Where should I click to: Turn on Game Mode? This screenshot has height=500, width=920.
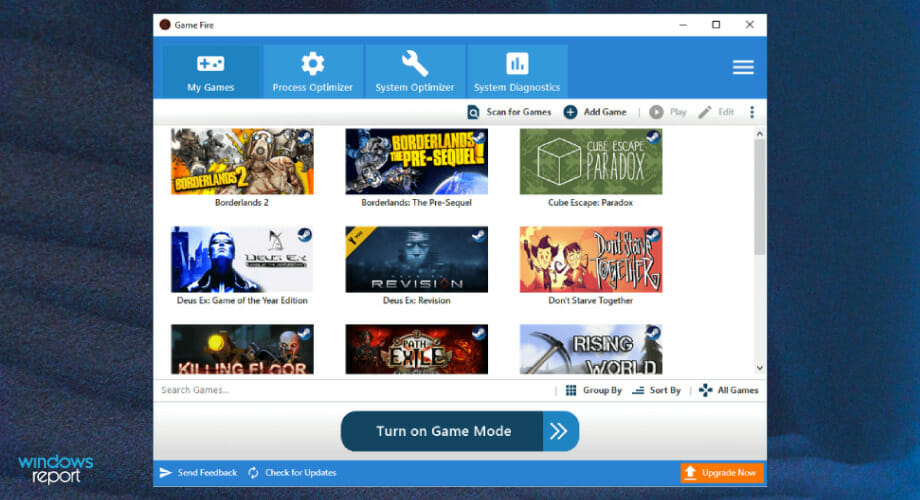tap(459, 431)
